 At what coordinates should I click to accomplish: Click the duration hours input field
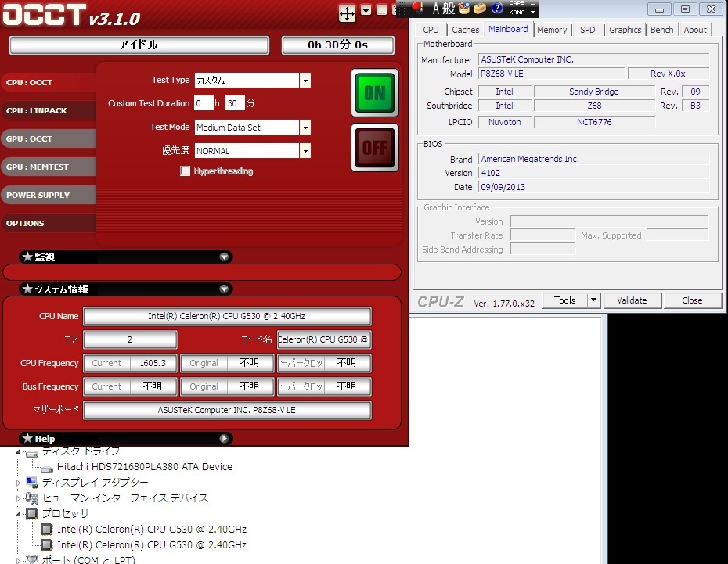coord(204,103)
